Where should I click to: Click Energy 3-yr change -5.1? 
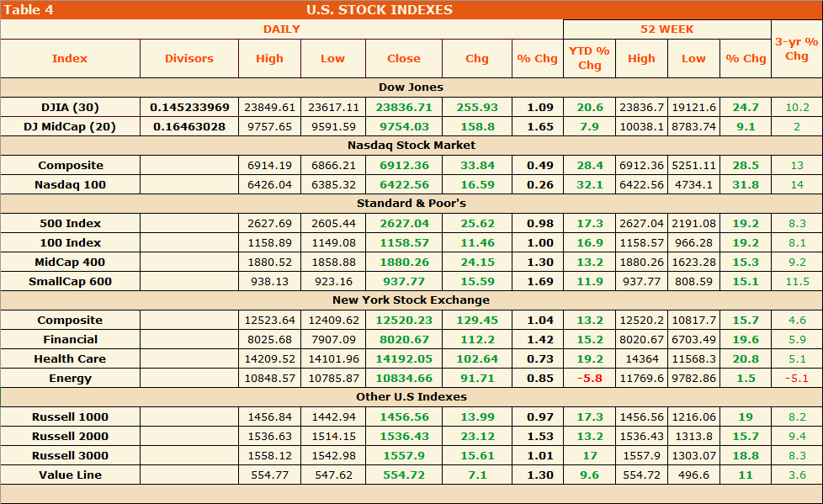coord(797,379)
